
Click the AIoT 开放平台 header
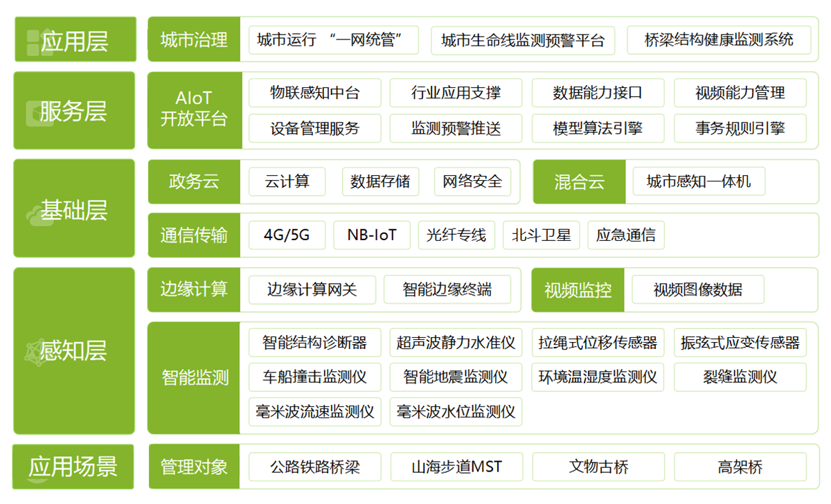click(x=195, y=109)
